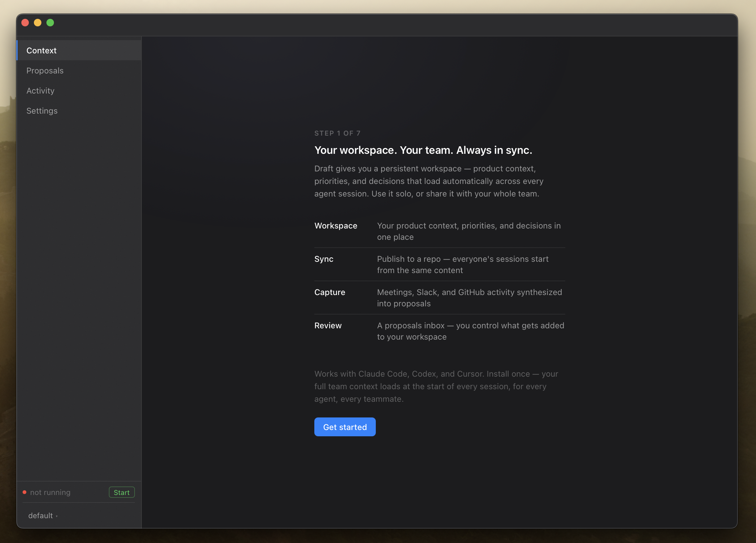Click the 'STEP 1 OF 7' label
Screen dimensions: 756x543
pos(337,133)
